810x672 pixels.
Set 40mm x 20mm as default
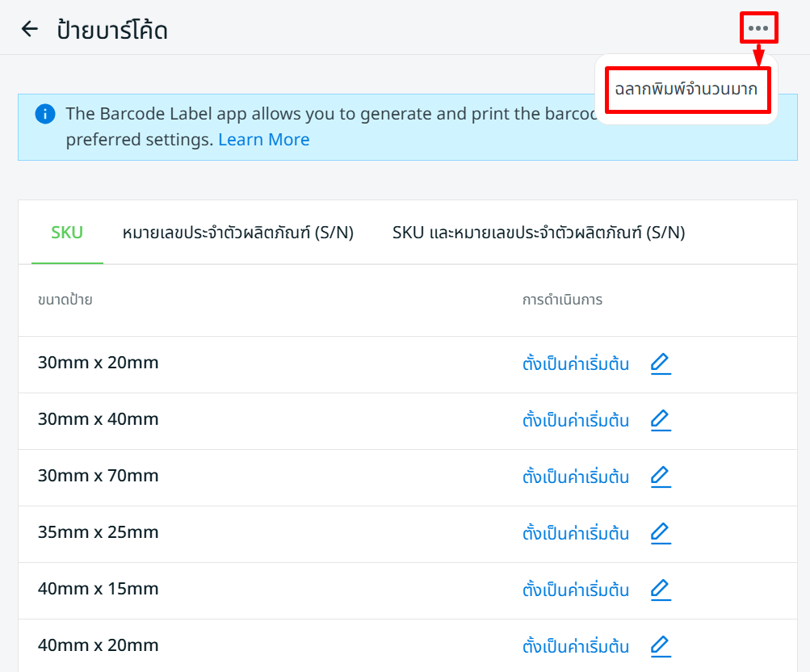pos(576,646)
